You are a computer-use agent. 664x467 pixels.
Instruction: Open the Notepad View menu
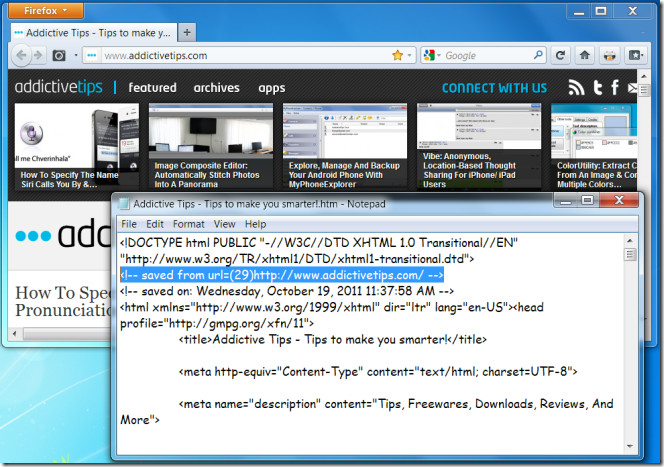[224, 224]
